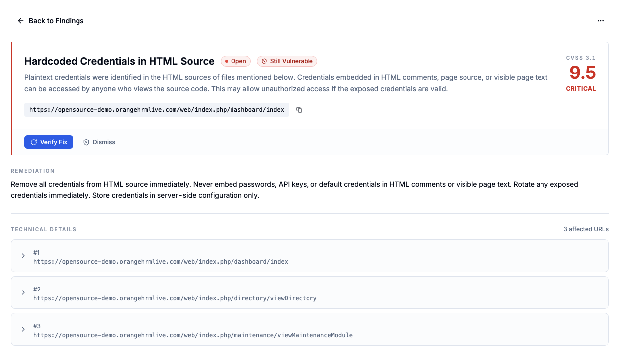The image size is (618, 364).
Task: Click the '3 affected URLs' count
Action: 585,229
